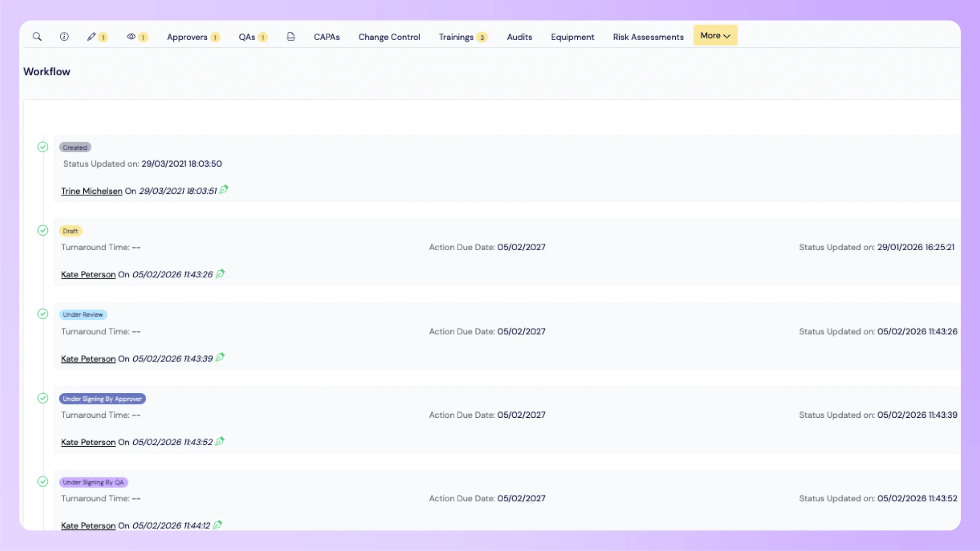Click the eye viewers icon tab
Viewport: 980px width, 551px height.
pyautogui.click(x=131, y=37)
